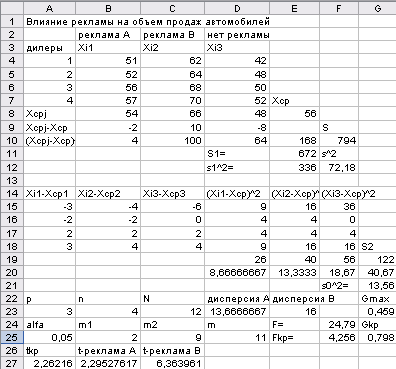Select cell 'Xi1' in row 3
This screenshot has width=396, height=369.
(x=108, y=48)
